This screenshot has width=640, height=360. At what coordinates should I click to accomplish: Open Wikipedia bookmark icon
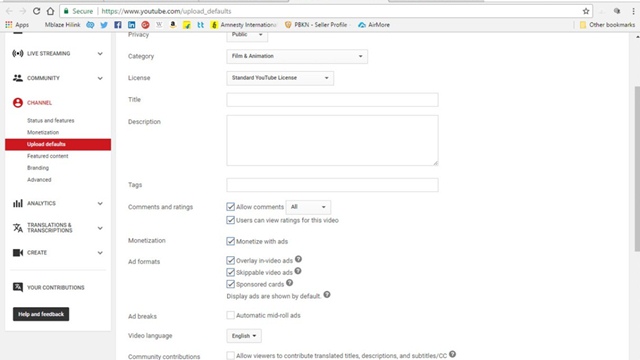coord(159,25)
